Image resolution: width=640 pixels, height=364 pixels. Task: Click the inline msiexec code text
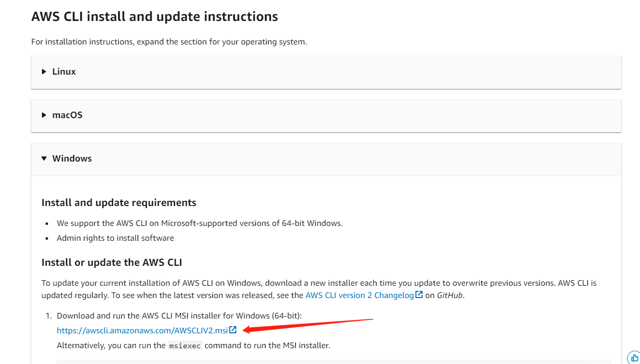tap(185, 346)
